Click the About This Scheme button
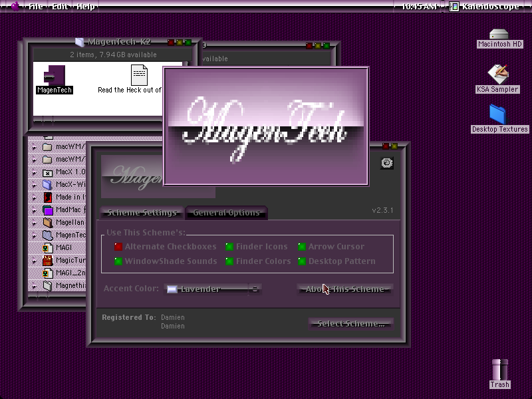Viewport: 532px width, 399px height. point(345,289)
